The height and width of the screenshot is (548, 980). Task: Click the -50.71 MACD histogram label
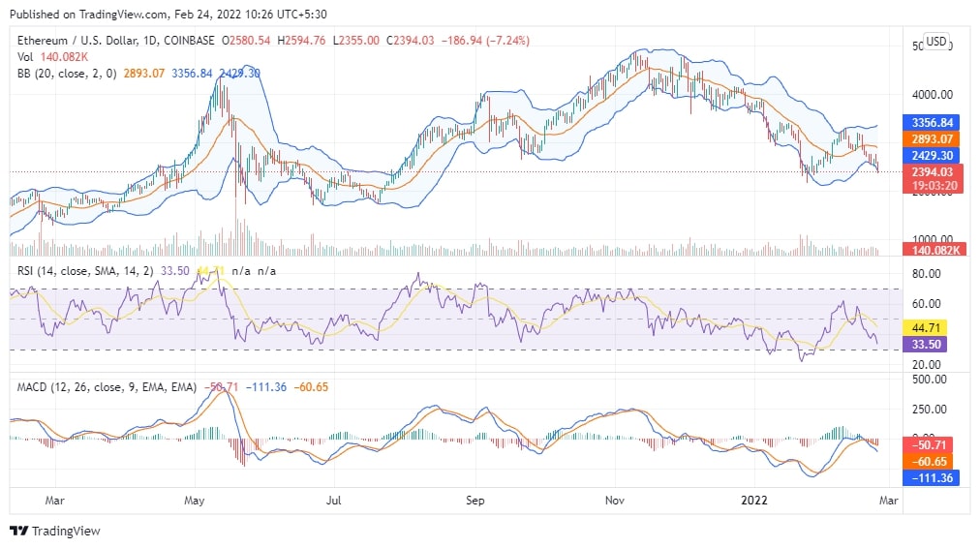928,445
